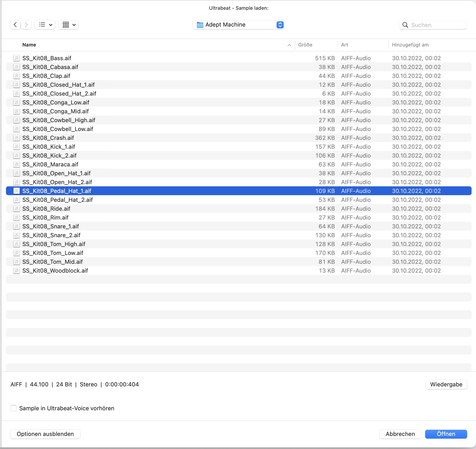Sort by the Größe column header
The width and height of the screenshot is (476, 449).
305,45
